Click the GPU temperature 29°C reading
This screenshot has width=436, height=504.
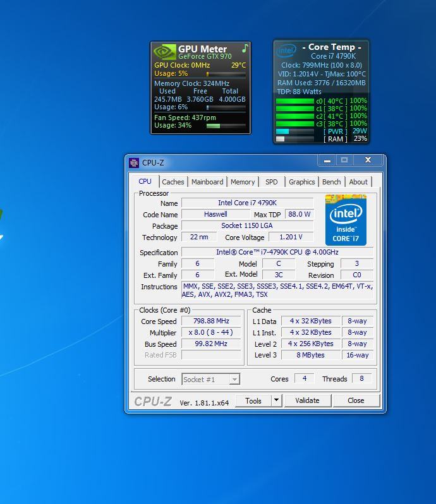pyautogui.click(x=238, y=65)
